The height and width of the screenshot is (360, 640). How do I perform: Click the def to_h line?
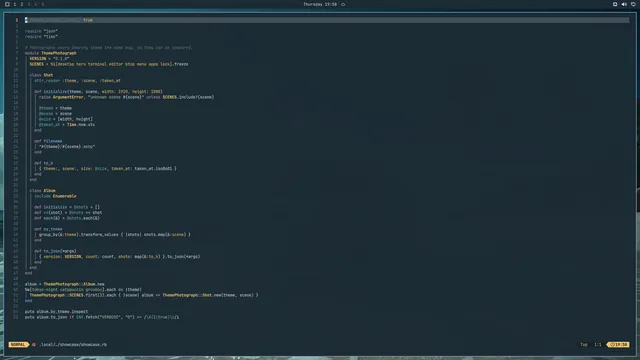(44, 163)
